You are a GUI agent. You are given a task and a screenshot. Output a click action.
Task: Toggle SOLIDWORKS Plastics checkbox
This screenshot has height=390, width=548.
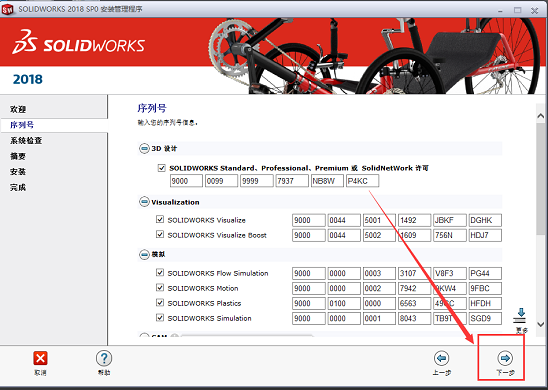[x=160, y=303]
